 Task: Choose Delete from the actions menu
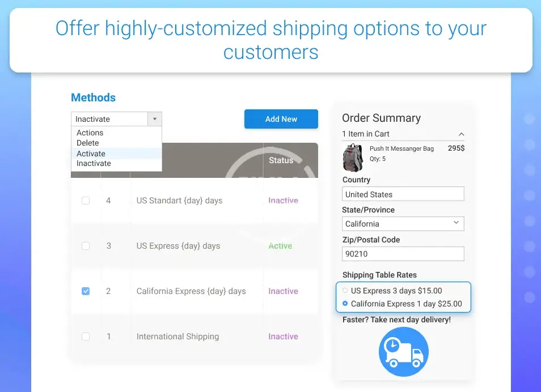tap(88, 143)
